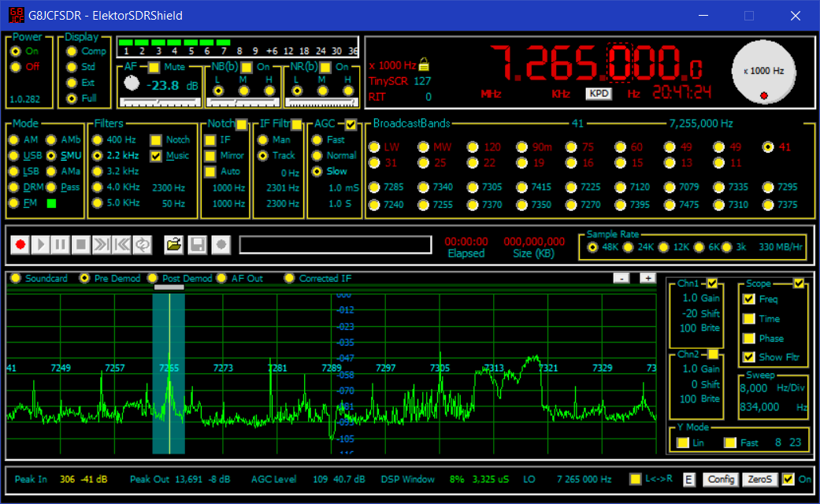Click the AF volume slider bar

pyautogui.click(x=159, y=102)
